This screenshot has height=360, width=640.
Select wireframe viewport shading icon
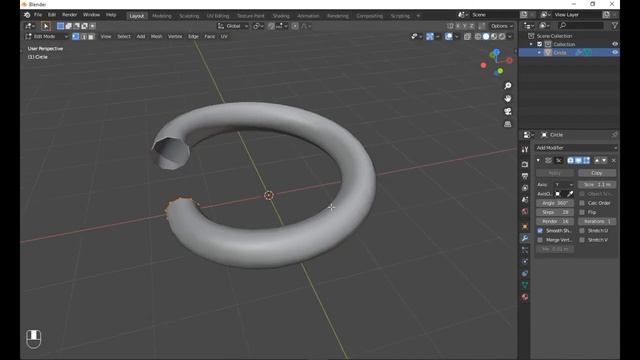478,36
